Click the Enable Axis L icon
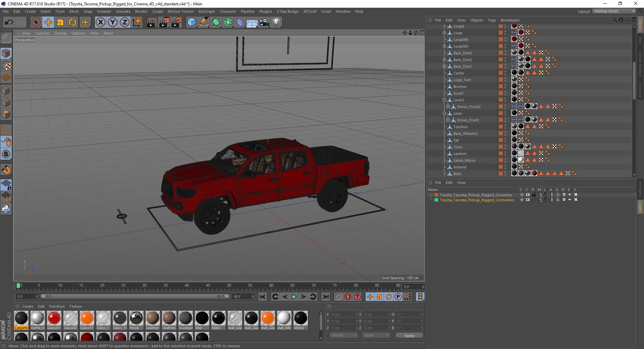Viewport: 644px width, 349px height. pos(6,130)
